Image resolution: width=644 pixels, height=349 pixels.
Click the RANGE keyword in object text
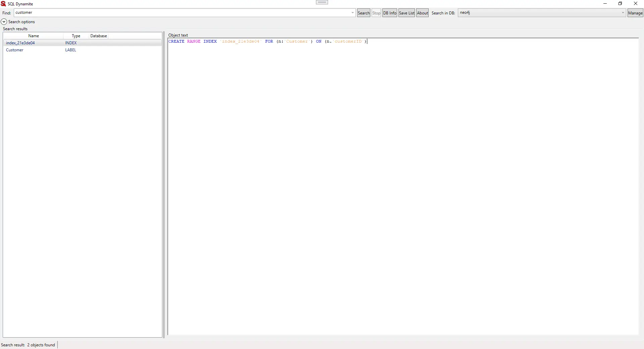[194, 42]
